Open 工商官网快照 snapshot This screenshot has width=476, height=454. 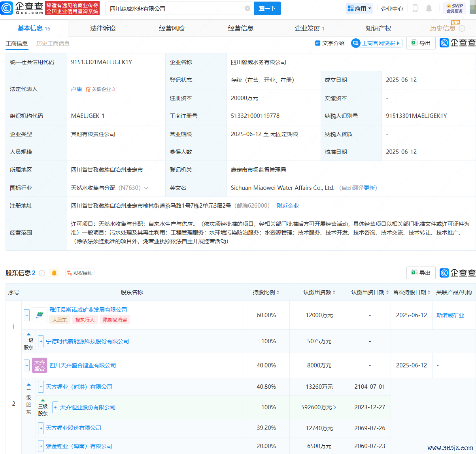click(376, 43)
